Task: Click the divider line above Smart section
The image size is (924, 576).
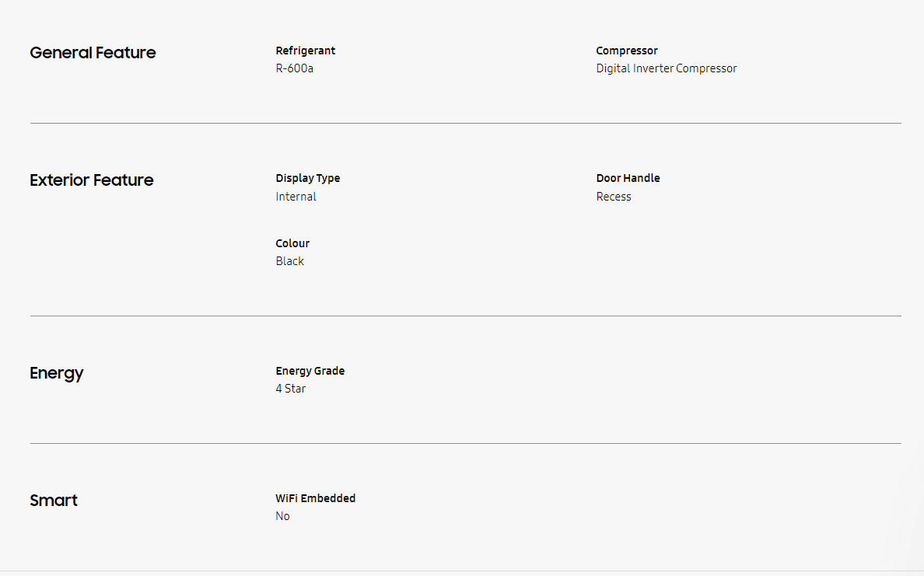Action: [x=465, y=443]
